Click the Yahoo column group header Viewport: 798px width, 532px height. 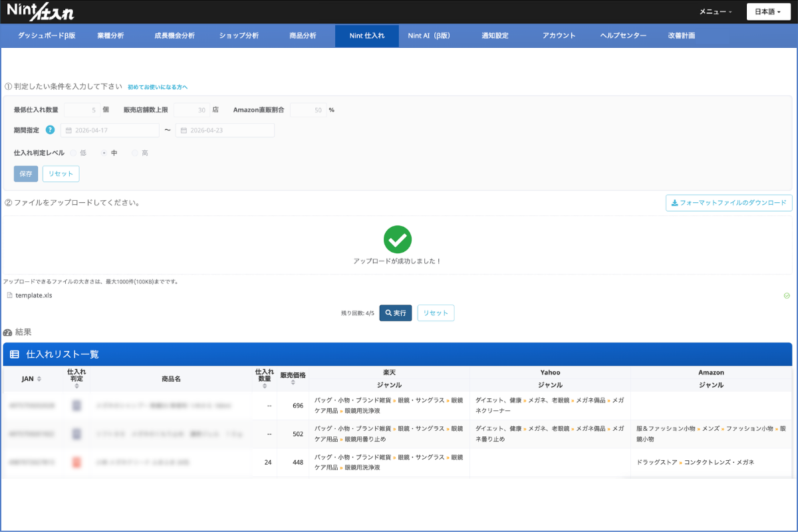click(x=550, y=372)
